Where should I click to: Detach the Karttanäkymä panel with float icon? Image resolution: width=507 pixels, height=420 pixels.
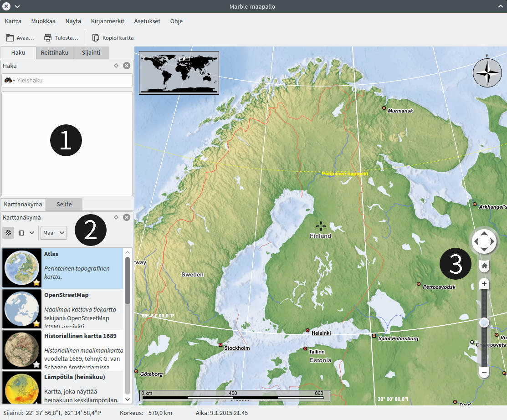116,217
